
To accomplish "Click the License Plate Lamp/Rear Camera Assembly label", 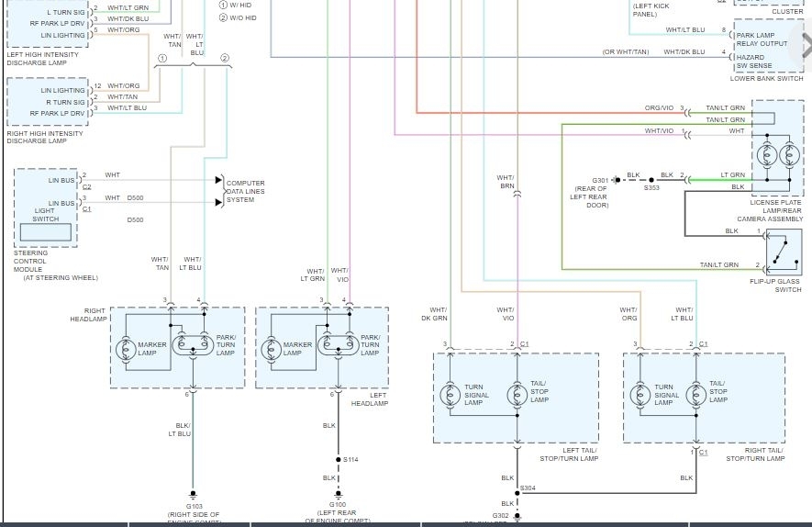I will pos(770,210).
